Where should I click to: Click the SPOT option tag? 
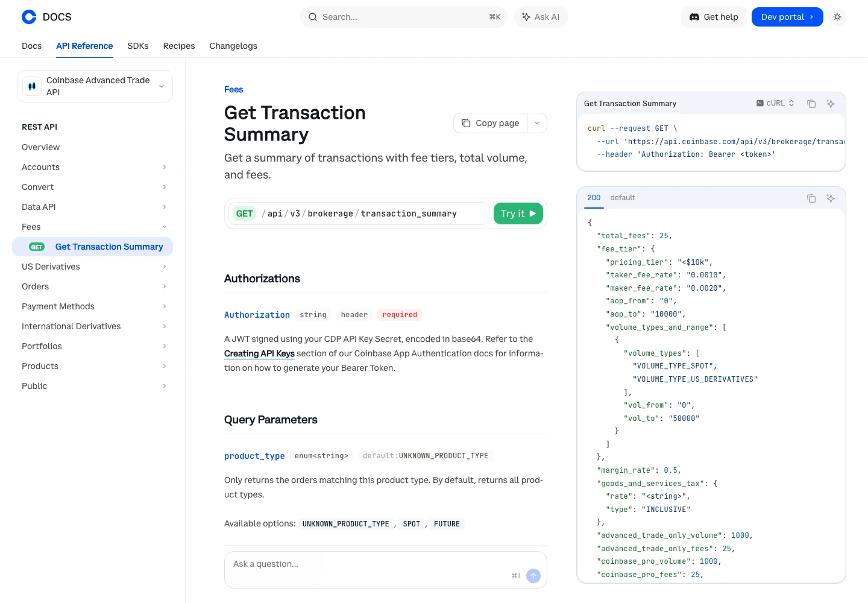click(412, 524)
